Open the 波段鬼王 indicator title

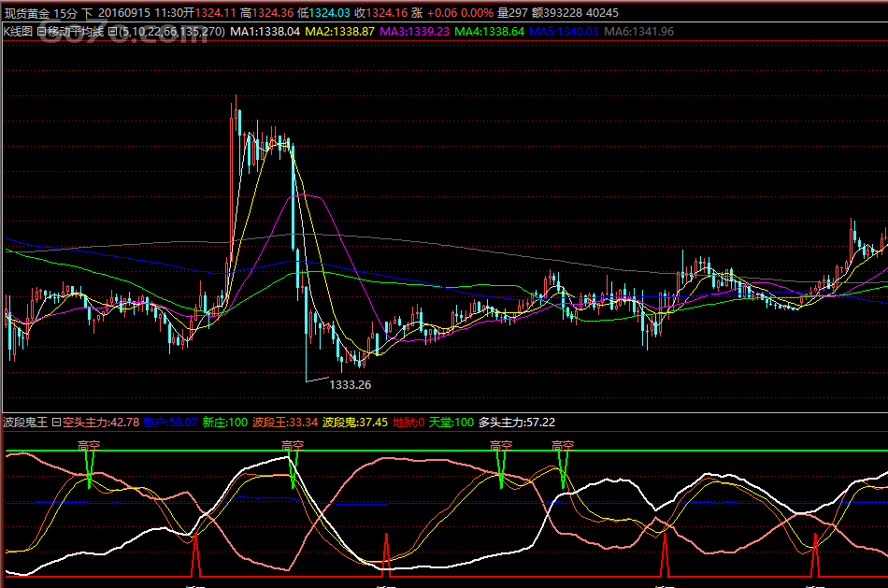pyautogui.click(x=24, y=423)
